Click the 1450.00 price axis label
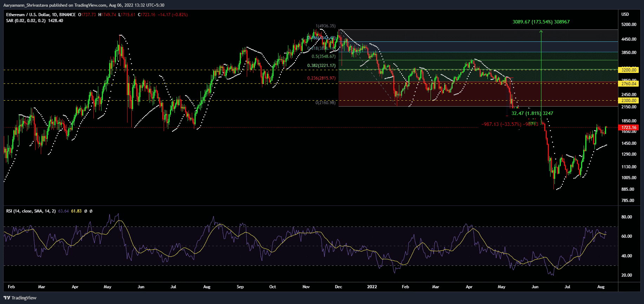The width and height of the screenshot is (644, 304). 629,143
